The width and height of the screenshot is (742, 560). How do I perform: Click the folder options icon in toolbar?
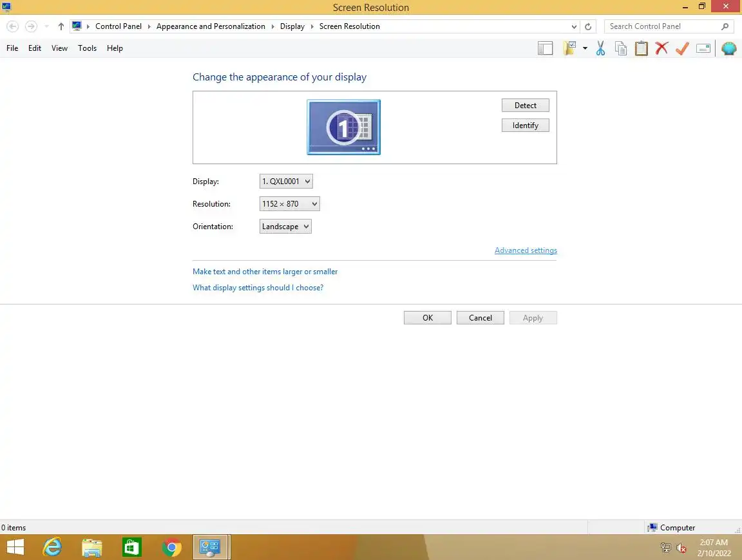(x=570, y=48)
